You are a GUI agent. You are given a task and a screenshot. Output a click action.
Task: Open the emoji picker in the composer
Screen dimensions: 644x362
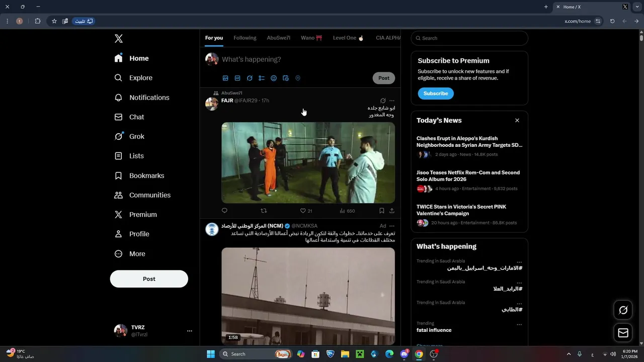coord(274,78)
